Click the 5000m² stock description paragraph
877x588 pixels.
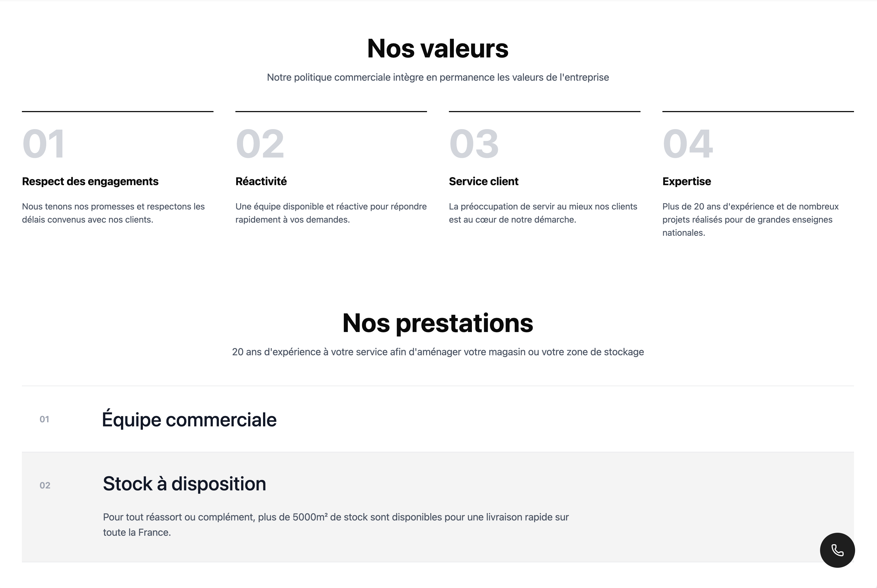(336, 525)
